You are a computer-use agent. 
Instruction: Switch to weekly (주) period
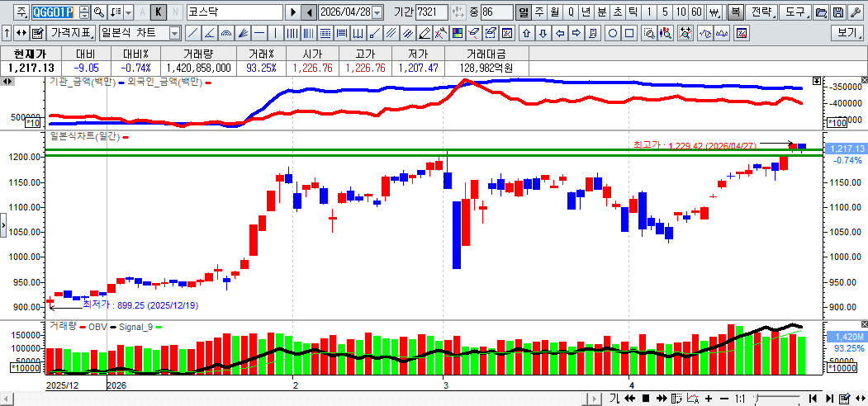(539, 12)
